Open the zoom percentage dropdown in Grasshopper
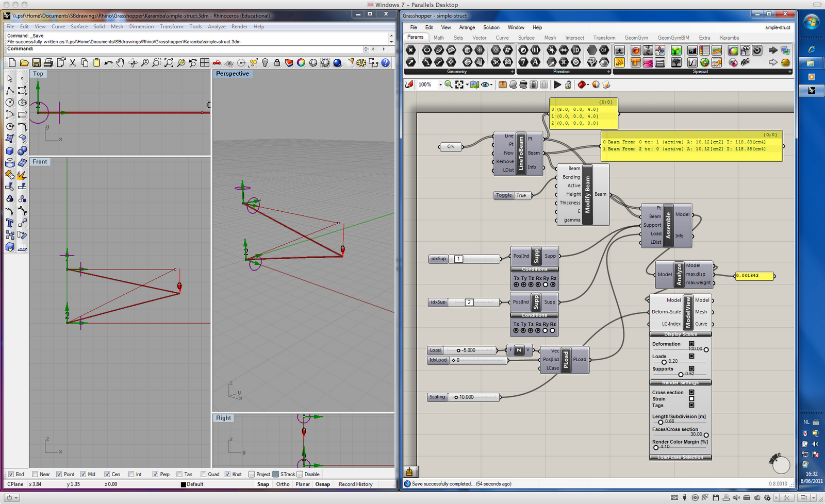This screenshot has width=825, height=504. click(x=440, y=85)
